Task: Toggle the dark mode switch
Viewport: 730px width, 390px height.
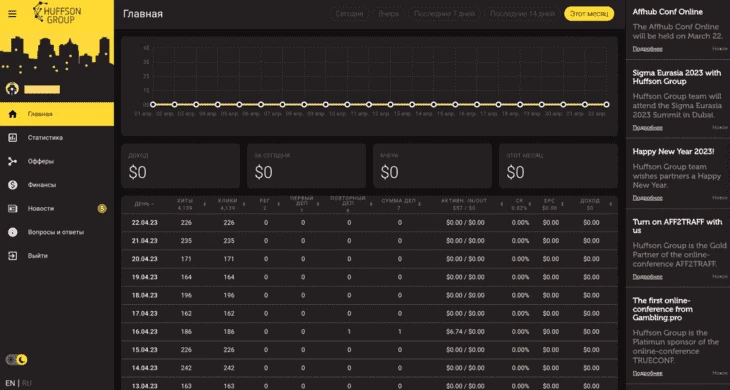Action: pyautogui.click(x=16, y=360)
